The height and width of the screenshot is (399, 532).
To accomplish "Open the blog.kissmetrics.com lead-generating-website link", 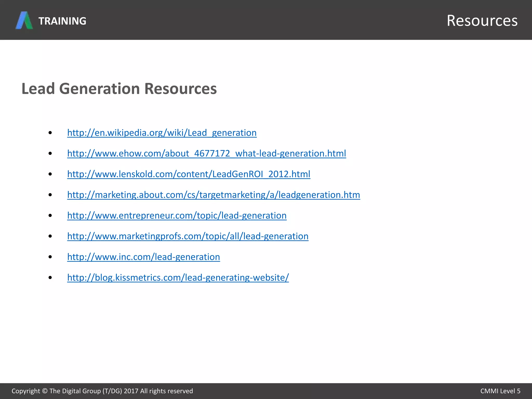I will click(178, 278).
